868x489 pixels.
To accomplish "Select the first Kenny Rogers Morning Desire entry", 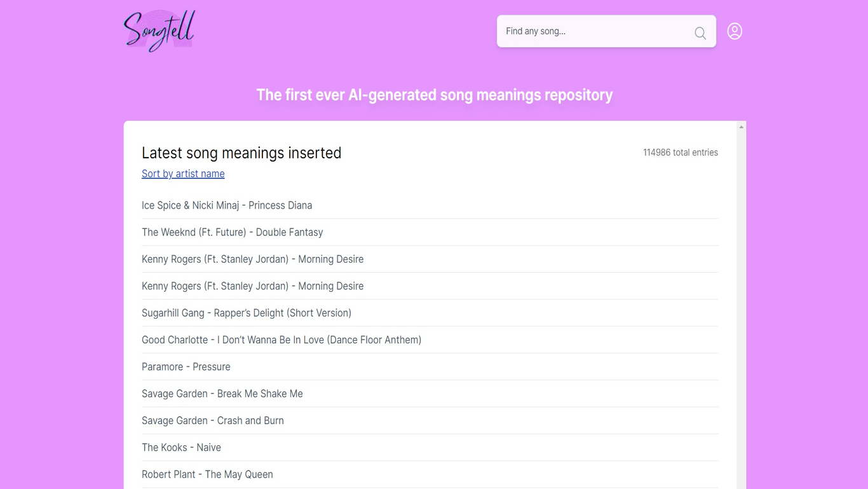I will pyautogui.click(x=252, y=259).
